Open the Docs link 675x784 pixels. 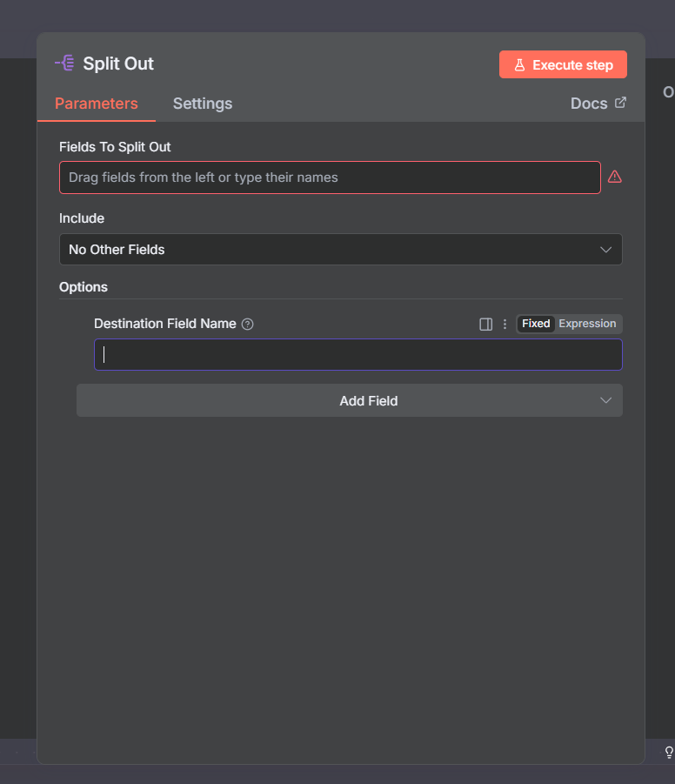pos(589,104)
